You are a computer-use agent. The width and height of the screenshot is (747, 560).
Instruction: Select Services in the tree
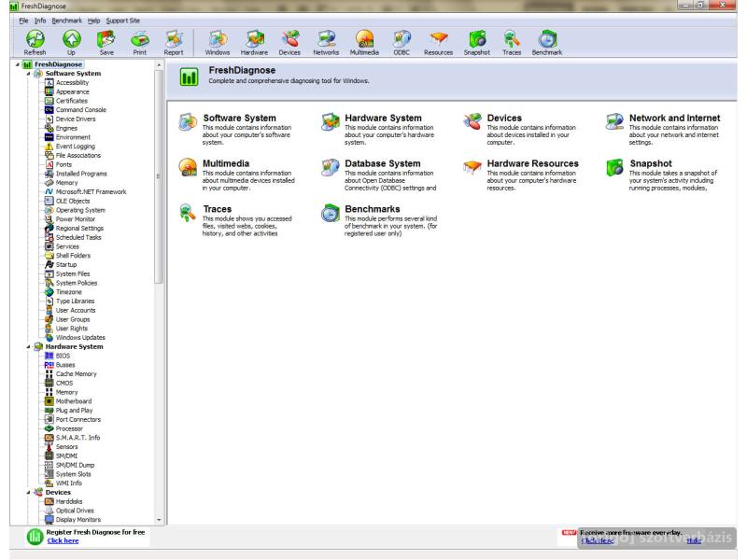click(x=67, y=246)
